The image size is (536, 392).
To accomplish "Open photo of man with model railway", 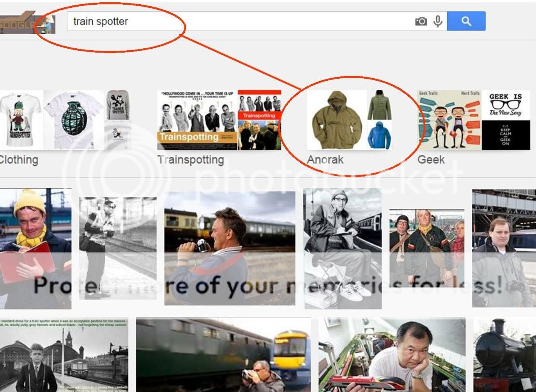I will (392, 355).
